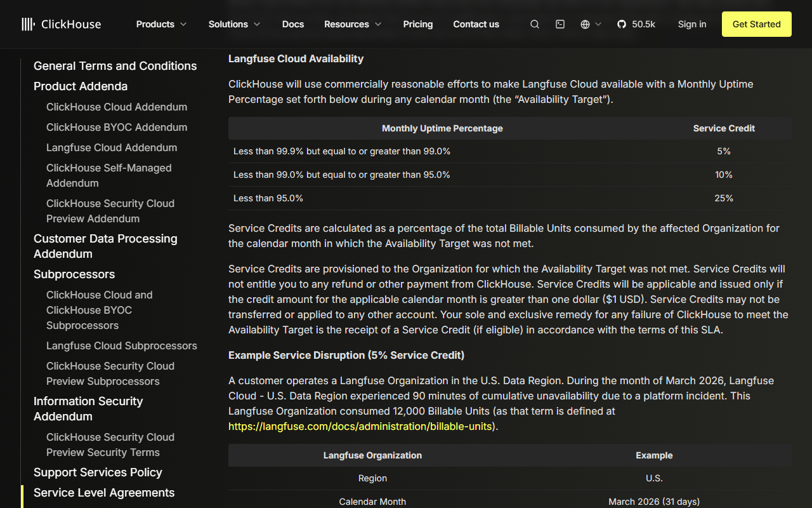Image resolution: width=812 pixels, height=508 pixels.
Task: Open Customer Data Processing Addendum
Action: (x=105, y=246)
